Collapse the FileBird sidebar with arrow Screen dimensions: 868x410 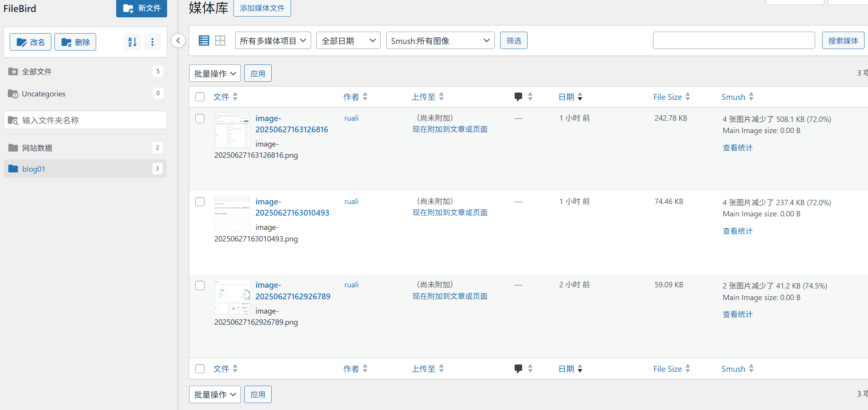[178, 40]
